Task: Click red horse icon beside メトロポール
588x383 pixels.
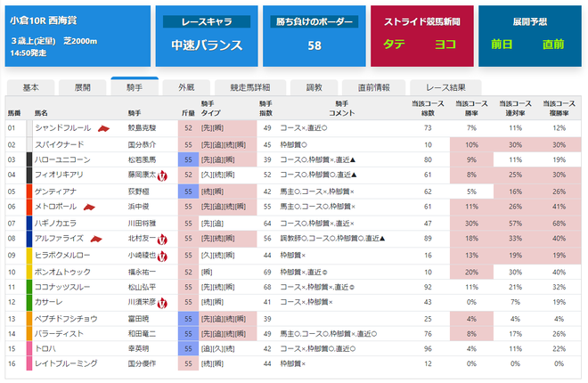Action: pos(89,207)
